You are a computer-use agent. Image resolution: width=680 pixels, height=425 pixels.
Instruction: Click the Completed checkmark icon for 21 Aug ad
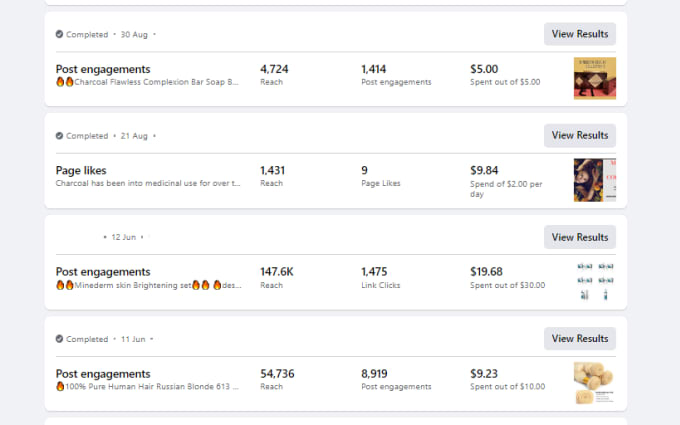(59, 136)
